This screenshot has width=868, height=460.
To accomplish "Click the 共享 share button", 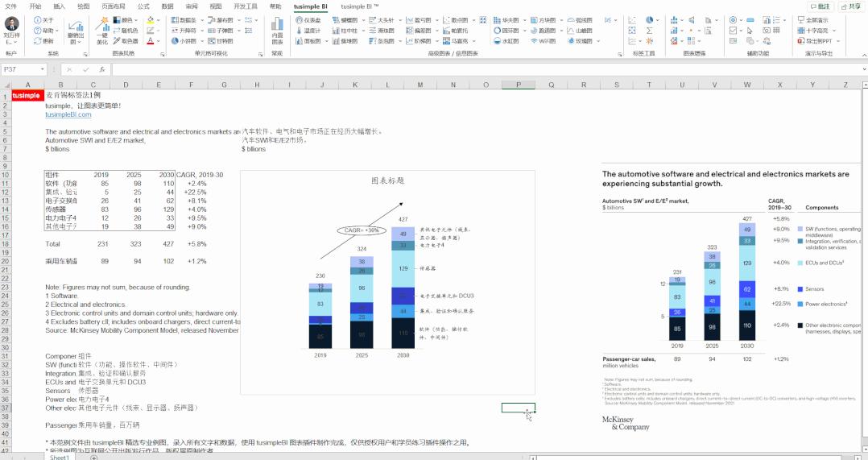I will (x=850, y=6).
